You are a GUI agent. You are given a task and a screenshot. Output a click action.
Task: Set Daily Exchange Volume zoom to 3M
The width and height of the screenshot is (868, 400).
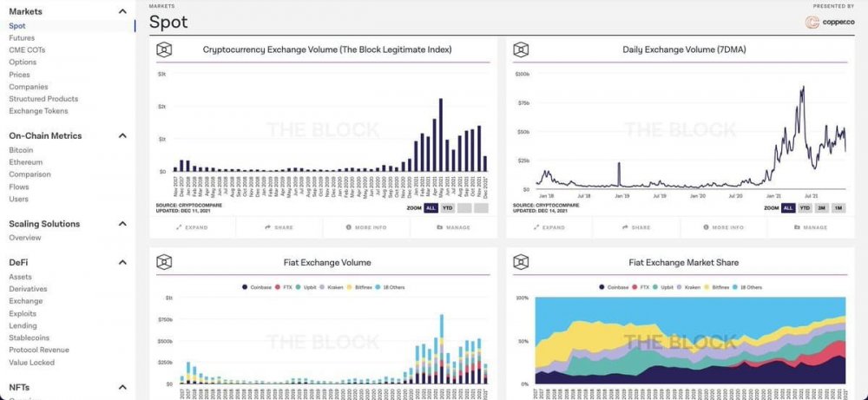(821, 208)
